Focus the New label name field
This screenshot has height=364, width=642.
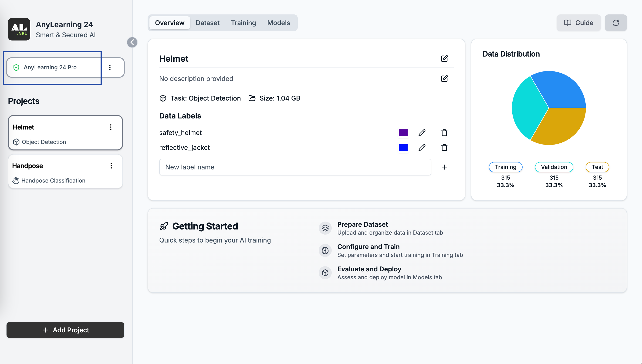(x=295, y=167)
